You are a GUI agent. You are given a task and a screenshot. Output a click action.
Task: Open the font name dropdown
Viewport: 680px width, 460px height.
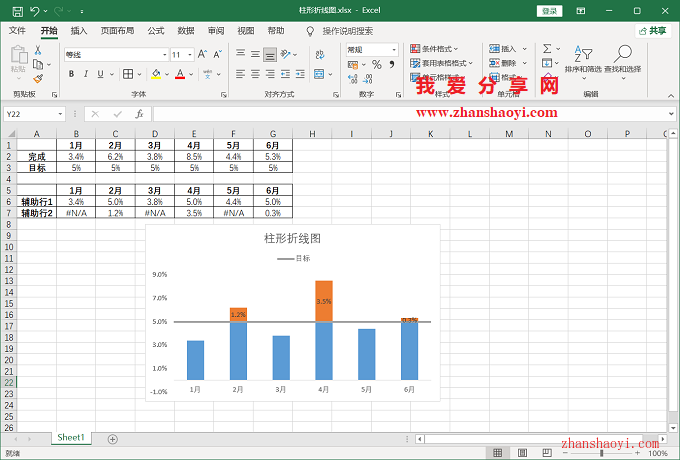[x=164, y=55]
